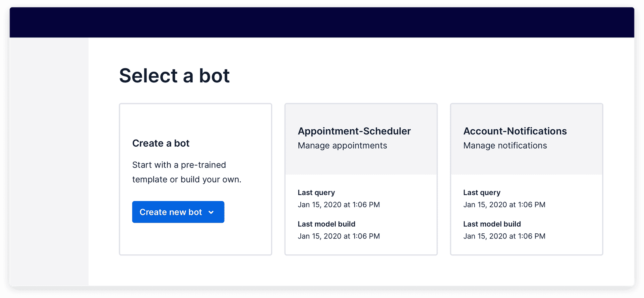Click the dark navy top header bar
The image size is (644, 298).
[x=322, y=22]
